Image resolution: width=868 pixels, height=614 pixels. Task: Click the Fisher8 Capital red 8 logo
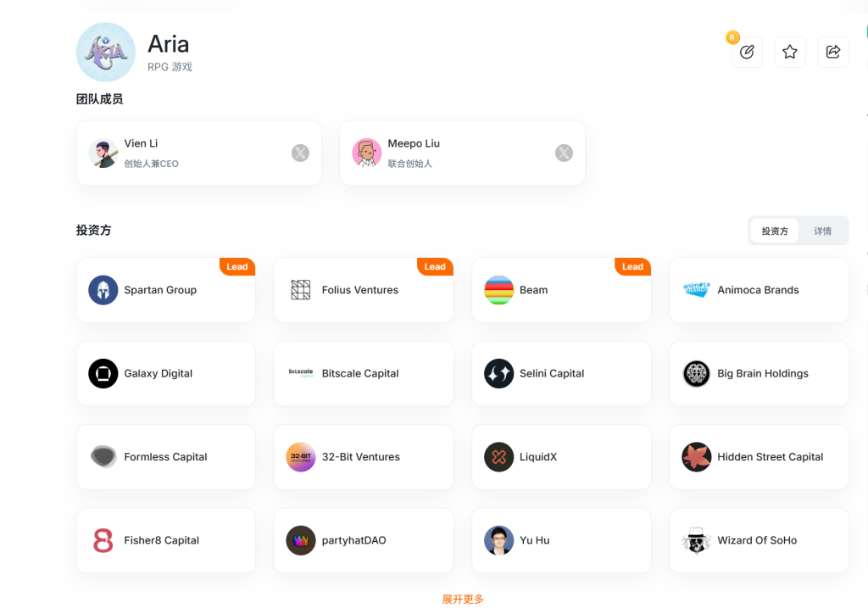(x=103, y=540)
